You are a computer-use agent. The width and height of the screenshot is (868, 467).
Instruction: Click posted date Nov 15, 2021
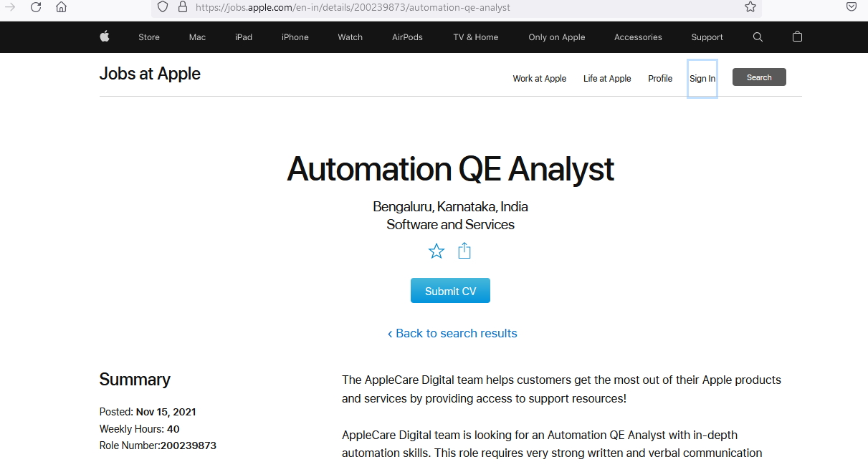tap(148, 412)
